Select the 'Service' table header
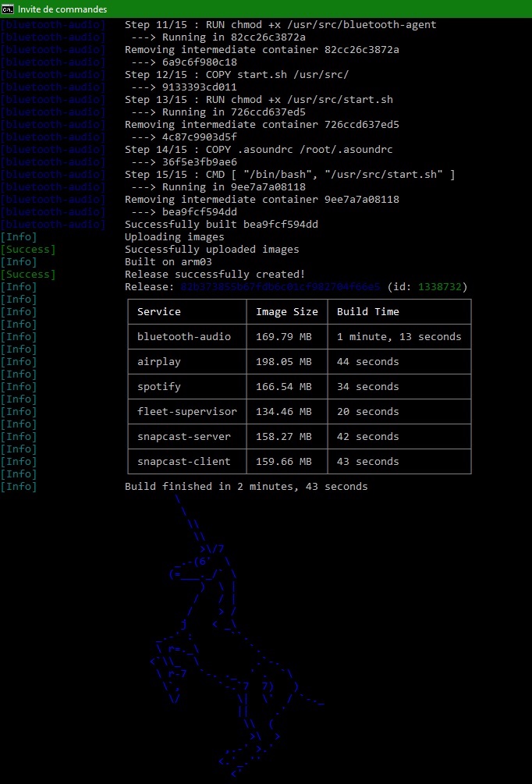 click(159, 312)
